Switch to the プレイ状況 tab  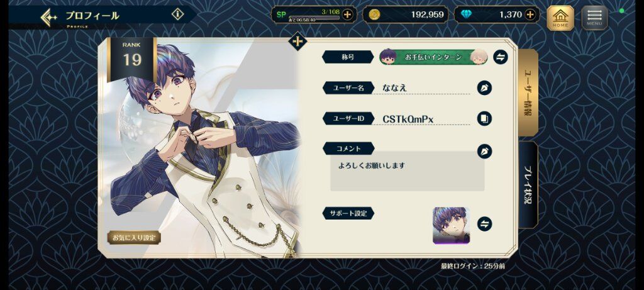click(x=528, y=185)
